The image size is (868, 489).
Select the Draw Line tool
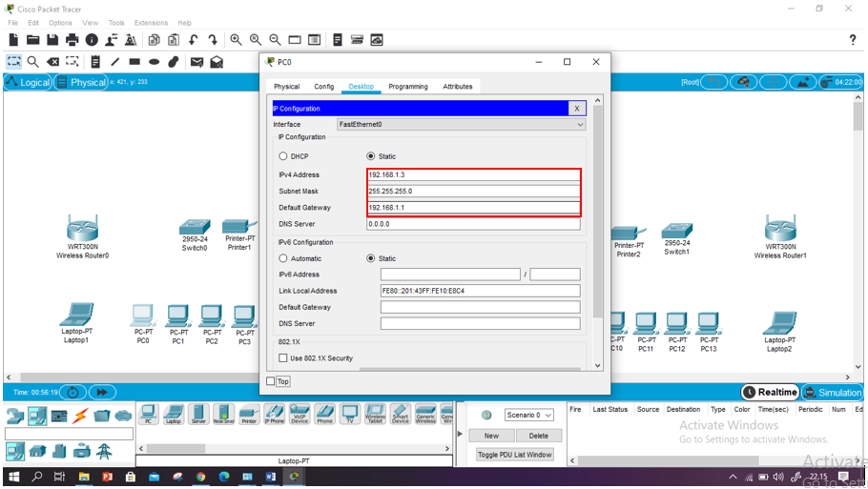114,61
